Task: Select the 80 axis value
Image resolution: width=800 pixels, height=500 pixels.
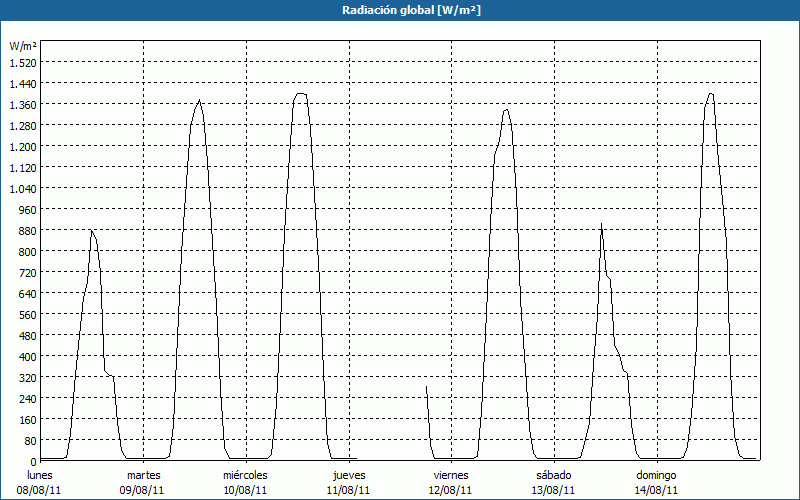Action: point(31,441)
